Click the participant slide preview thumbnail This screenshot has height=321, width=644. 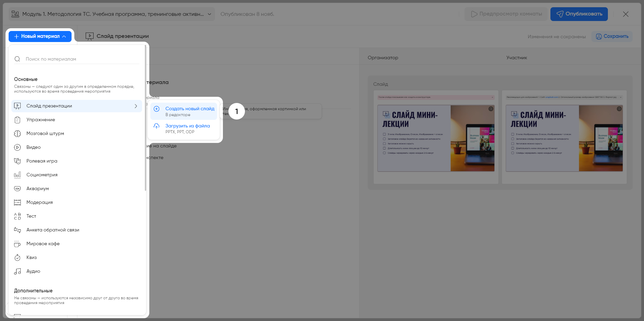(564, 137)
